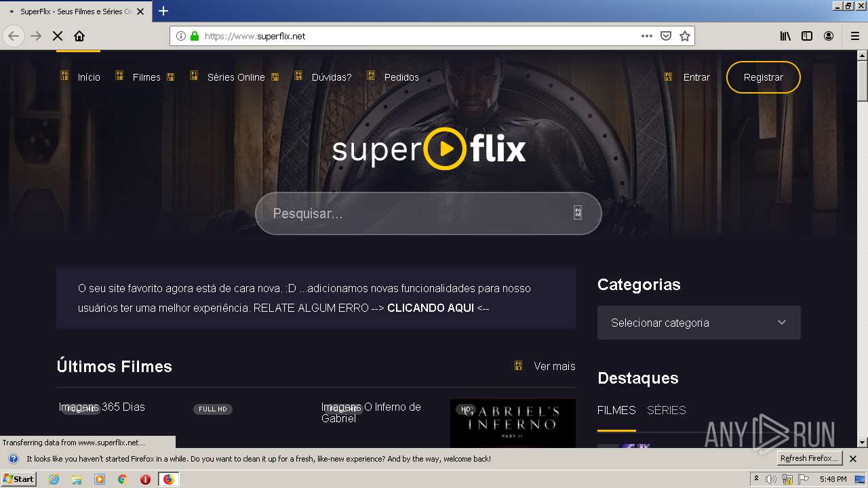Screen dimensions: 868x488
Task: Open O Inferno de Gabriel movie entry
Action: click(x=371, y=412)
